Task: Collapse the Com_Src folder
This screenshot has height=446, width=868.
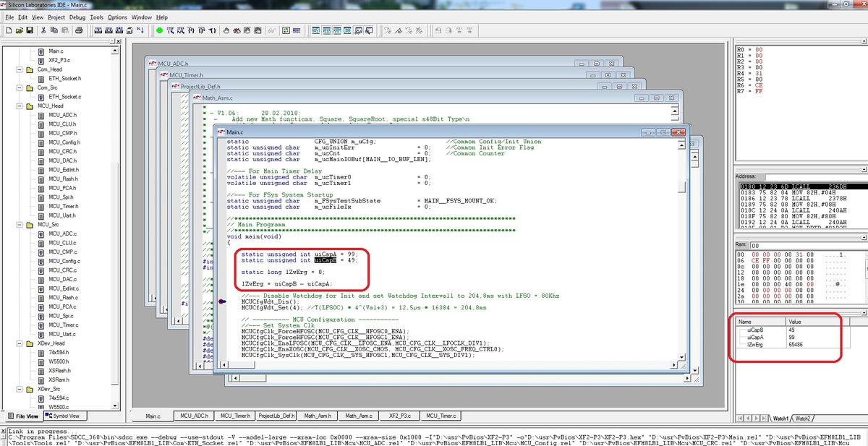Action: pos(20,87)
